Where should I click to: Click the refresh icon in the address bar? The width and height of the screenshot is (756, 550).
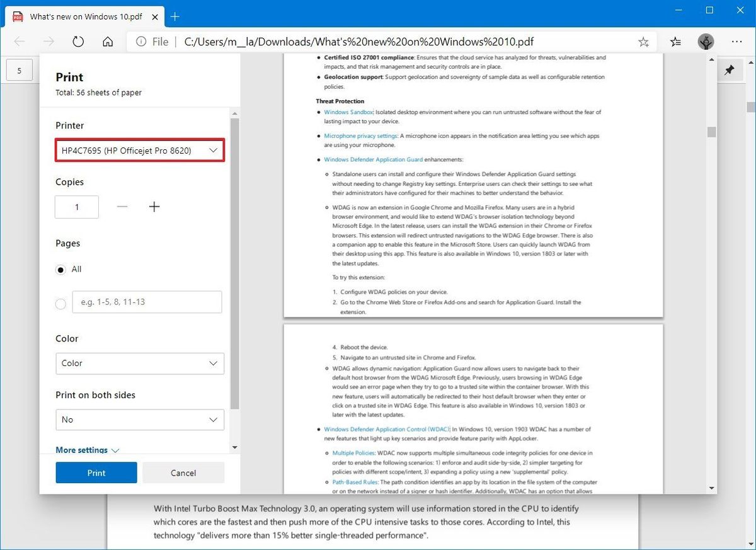click(77, 41)
